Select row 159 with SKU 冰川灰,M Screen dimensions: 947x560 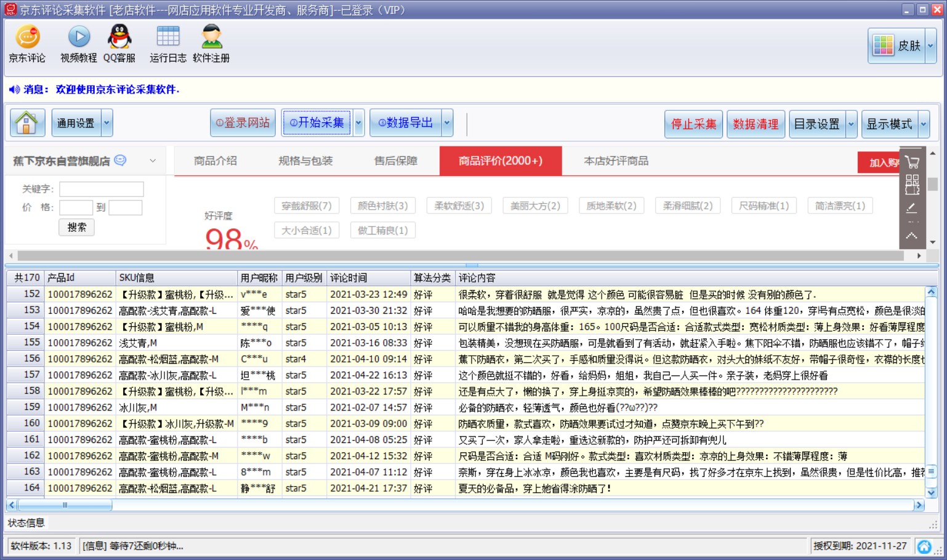(465, 407)
